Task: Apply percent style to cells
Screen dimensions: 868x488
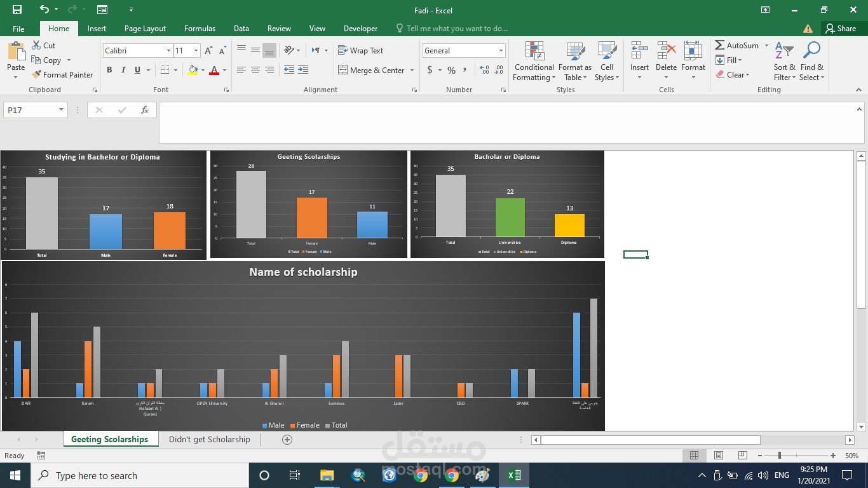Action: click(x=451, y=70)
